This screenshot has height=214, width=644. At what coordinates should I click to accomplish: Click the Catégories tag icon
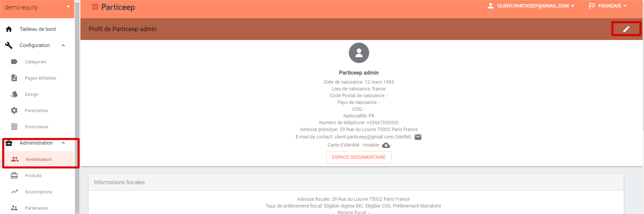coord(14,62)
